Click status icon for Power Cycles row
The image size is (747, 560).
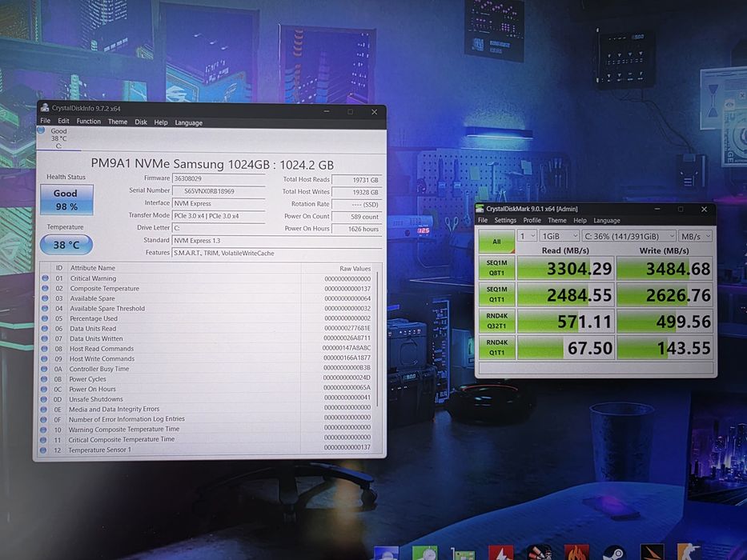coord(44,379)
